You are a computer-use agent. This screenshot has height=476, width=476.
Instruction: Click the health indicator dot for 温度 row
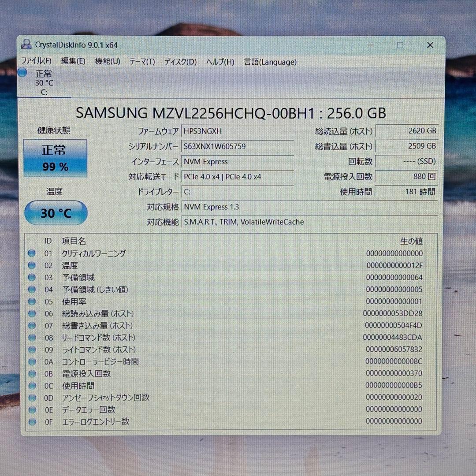[32, 265]
